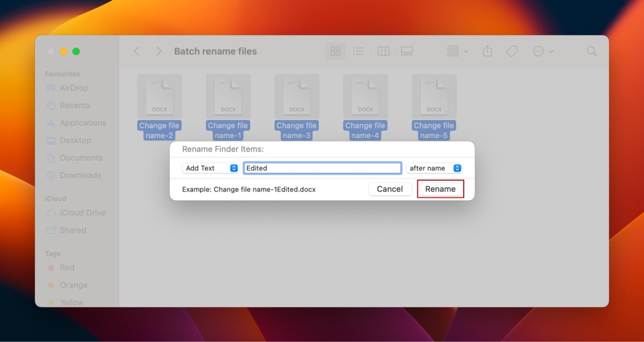
Task: Switch to gallery view
Action: pos(407,51)
